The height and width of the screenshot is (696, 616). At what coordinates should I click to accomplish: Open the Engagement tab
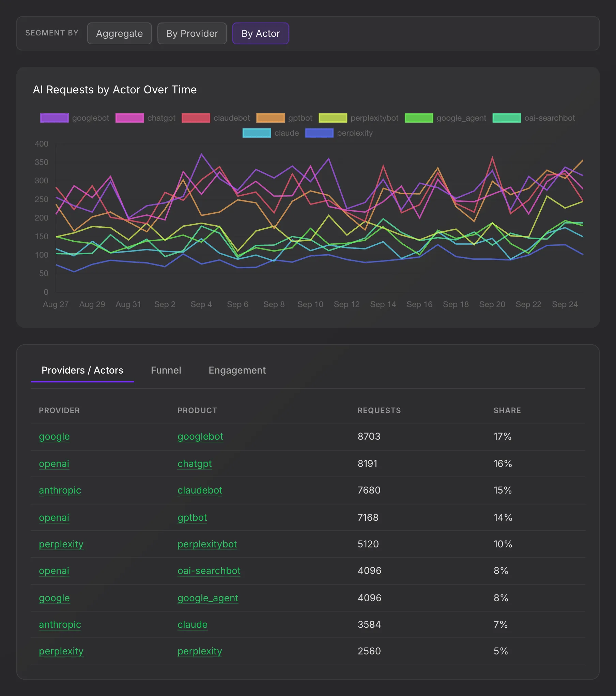coord(237,370)
